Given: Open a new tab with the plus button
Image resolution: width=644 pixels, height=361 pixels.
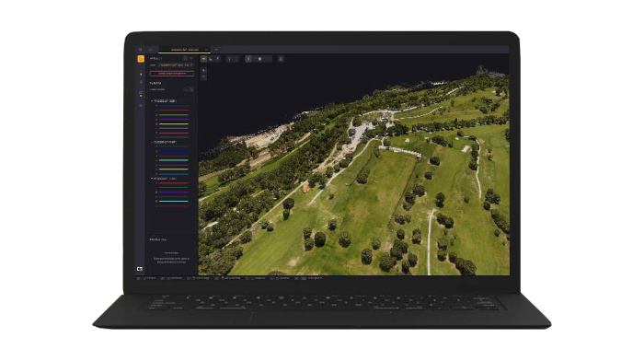Looking at the screenshot, I should click(216, 50).
